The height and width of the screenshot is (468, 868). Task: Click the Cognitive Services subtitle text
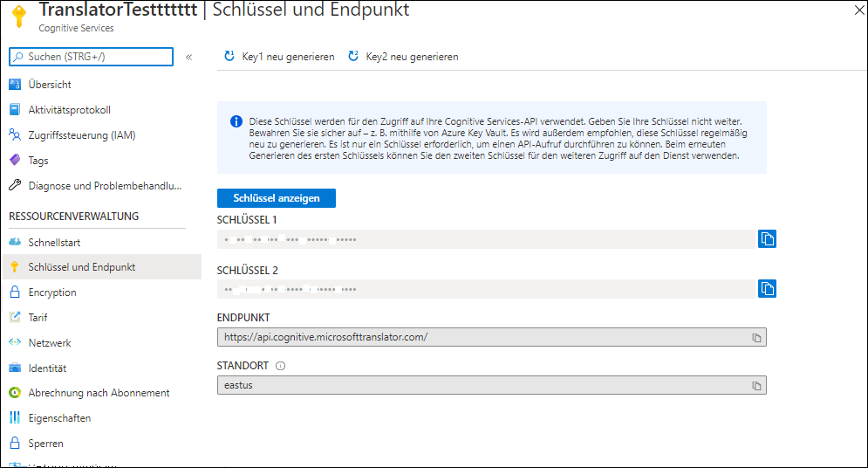(76, 28)
